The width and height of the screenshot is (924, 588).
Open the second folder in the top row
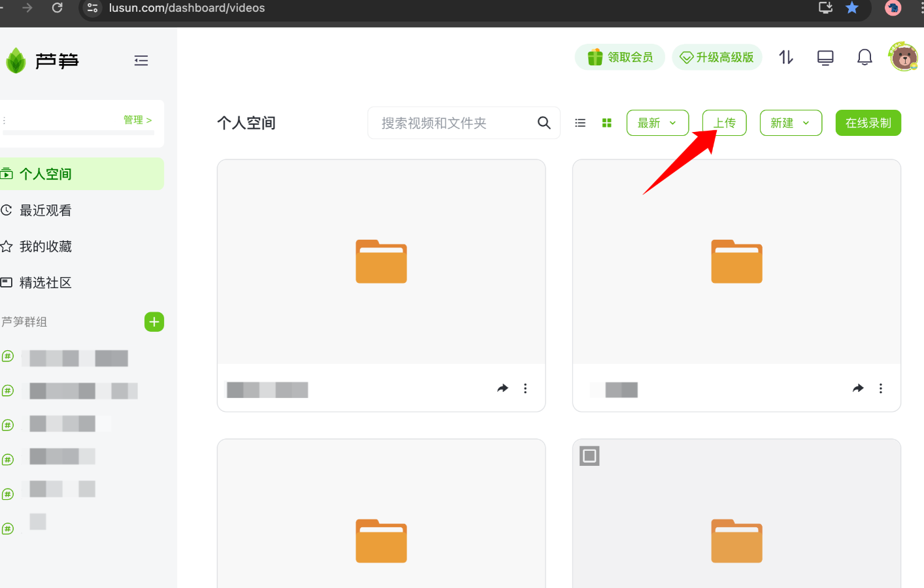[736, 262]
